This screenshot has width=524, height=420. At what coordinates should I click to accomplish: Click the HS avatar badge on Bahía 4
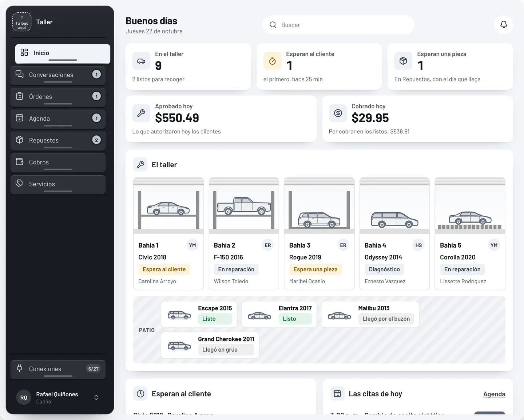click(418, 245)
